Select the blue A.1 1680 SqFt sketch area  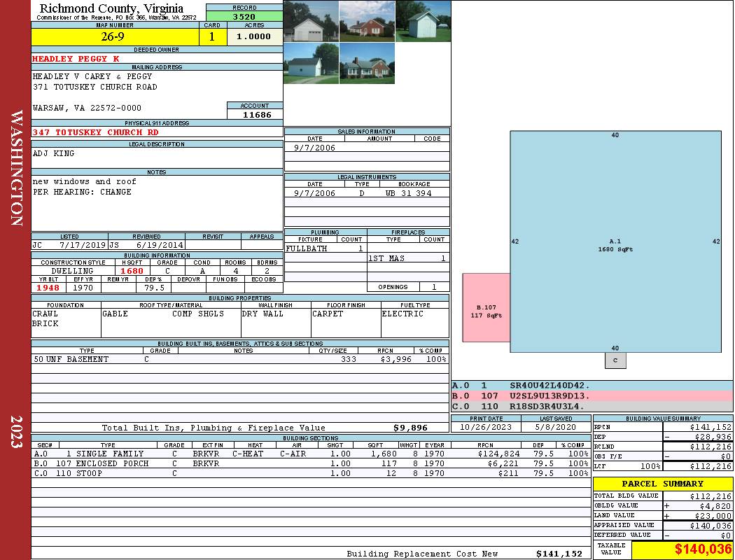tap(615, 241)
